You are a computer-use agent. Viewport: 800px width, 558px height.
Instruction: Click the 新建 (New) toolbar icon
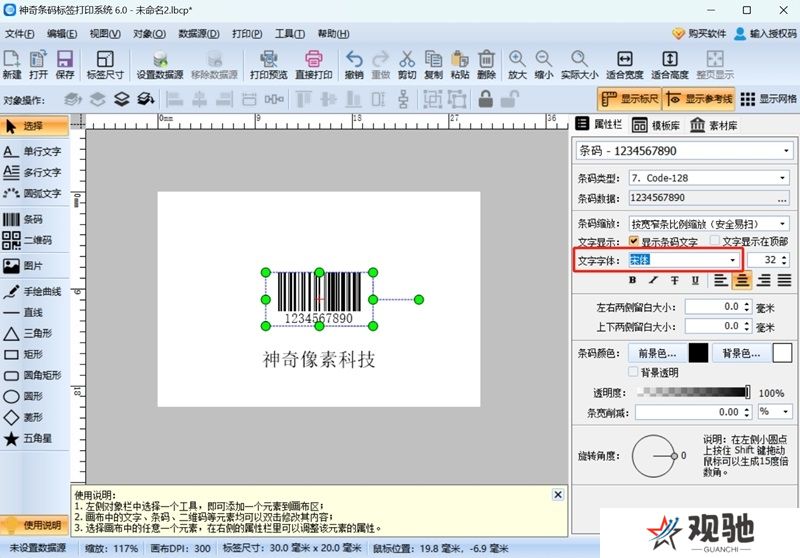coord(12,64)
